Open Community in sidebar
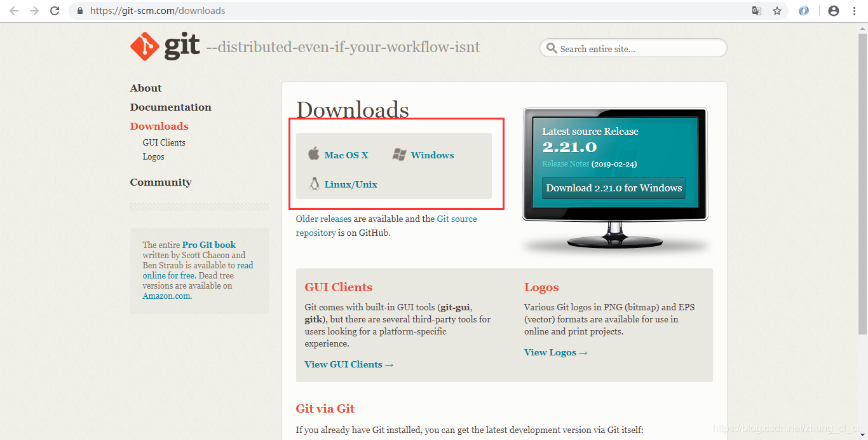This screenshot has height=440, width=868. [x=161, y=182]
